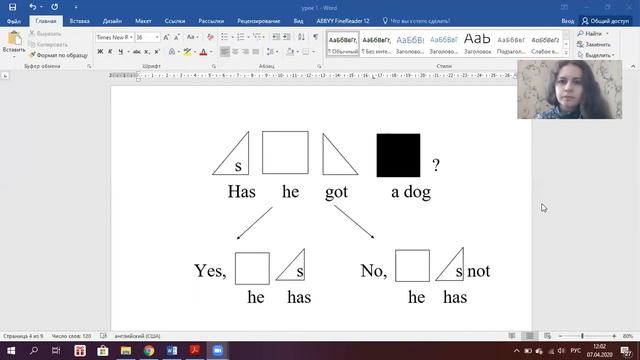Click the text effects icon
This screenshot has width=640, height=360.
pos(172,52)
